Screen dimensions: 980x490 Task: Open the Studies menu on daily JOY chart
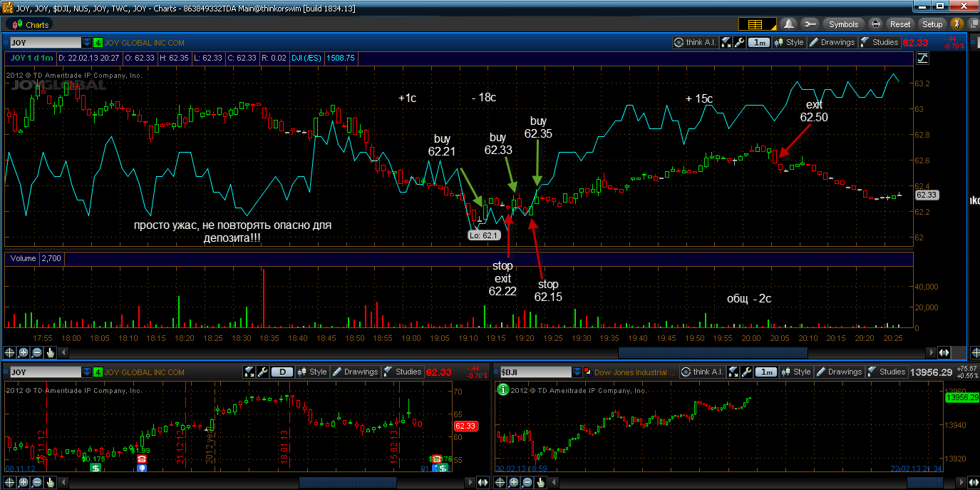403,372
